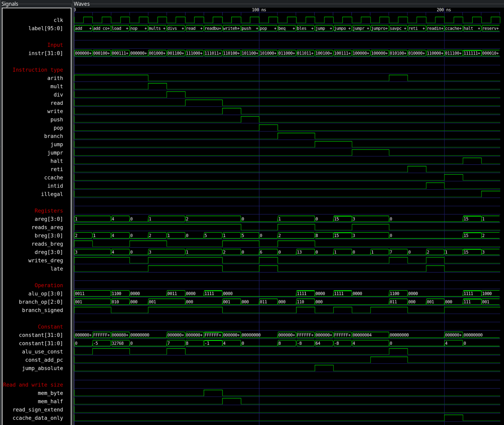
Task: Select the branch signal name
Action: click(53, 136)
